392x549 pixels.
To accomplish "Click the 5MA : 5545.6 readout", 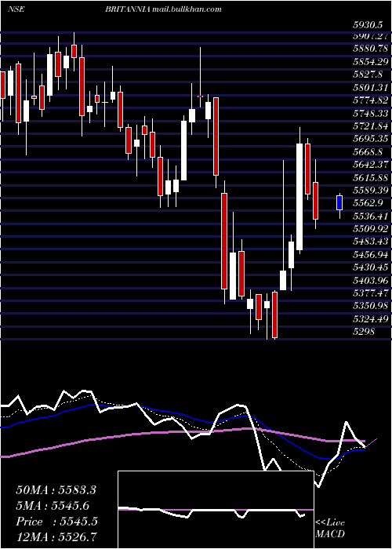I will (53, 506).
